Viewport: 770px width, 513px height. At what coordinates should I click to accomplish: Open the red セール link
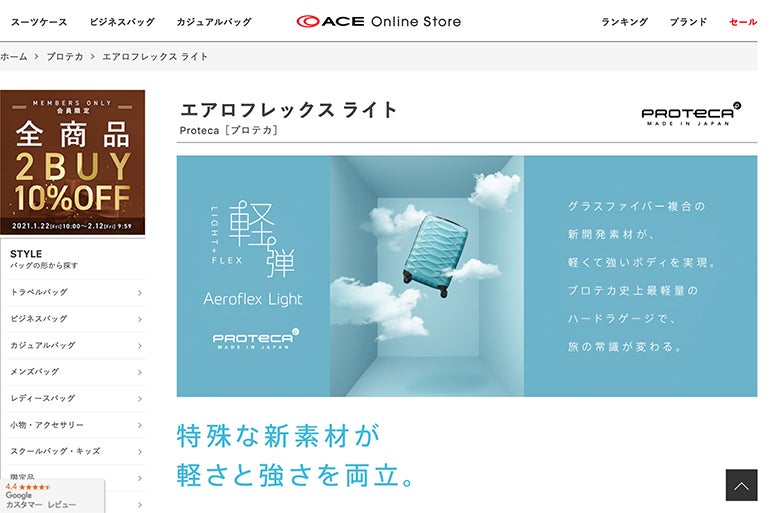coord(743,22)
